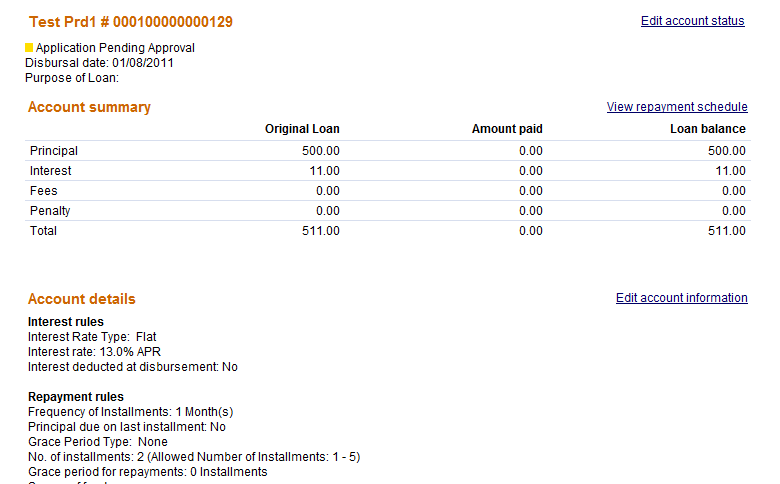This screenshot has height=484, width=780.
Task: Click the Account summary heading
Action: tap(89, 107)
